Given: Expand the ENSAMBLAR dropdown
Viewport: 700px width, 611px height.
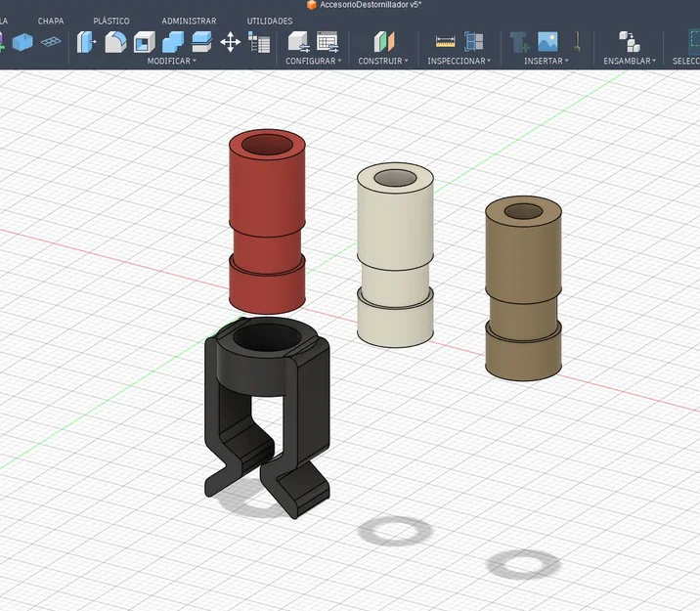Looking at the screenshot, I should (x=630, y=61).
